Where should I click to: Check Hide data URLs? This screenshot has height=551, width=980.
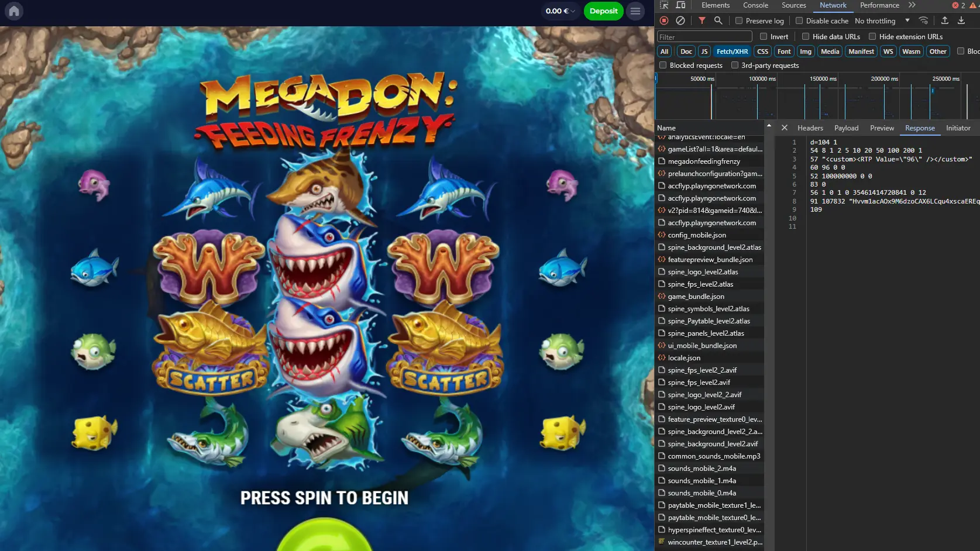point(806,36)
